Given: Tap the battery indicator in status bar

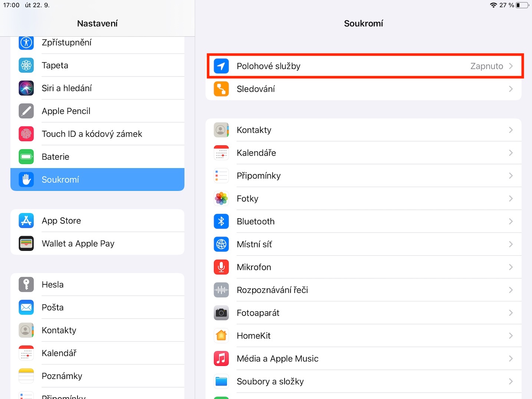Looking at the screenshot, I should pyautogui.click(x=522, y=5).
